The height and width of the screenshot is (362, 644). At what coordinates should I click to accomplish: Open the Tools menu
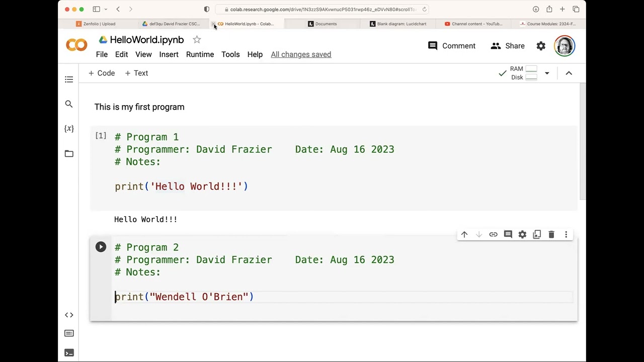click(230, 54)
